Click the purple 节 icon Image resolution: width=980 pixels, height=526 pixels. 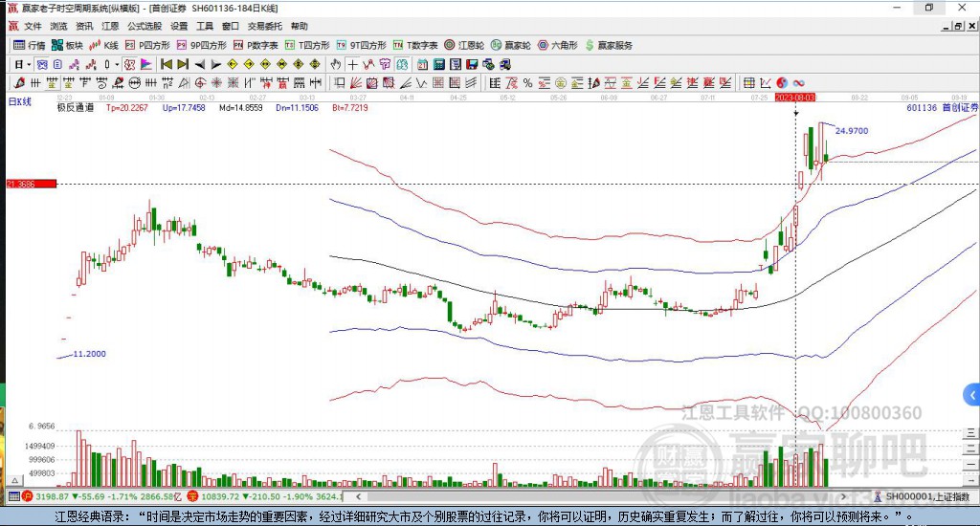[x=385, y=64]
